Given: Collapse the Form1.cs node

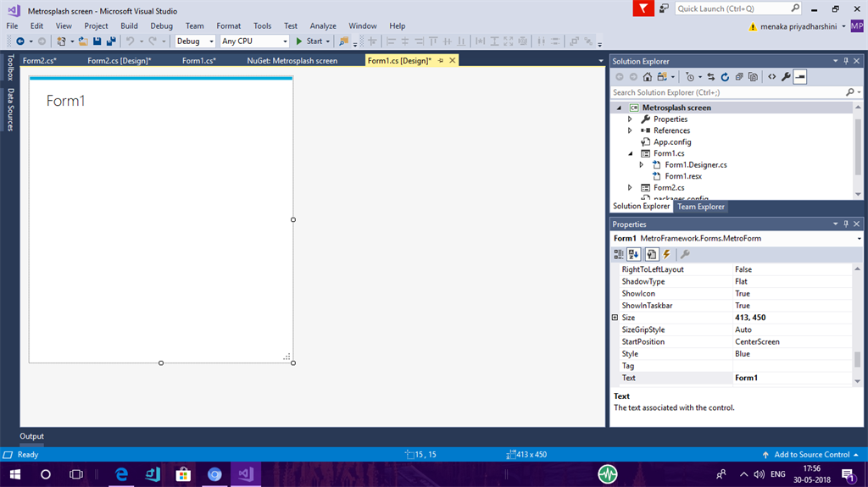Looking at the screenshot, I should coord(630,153).
